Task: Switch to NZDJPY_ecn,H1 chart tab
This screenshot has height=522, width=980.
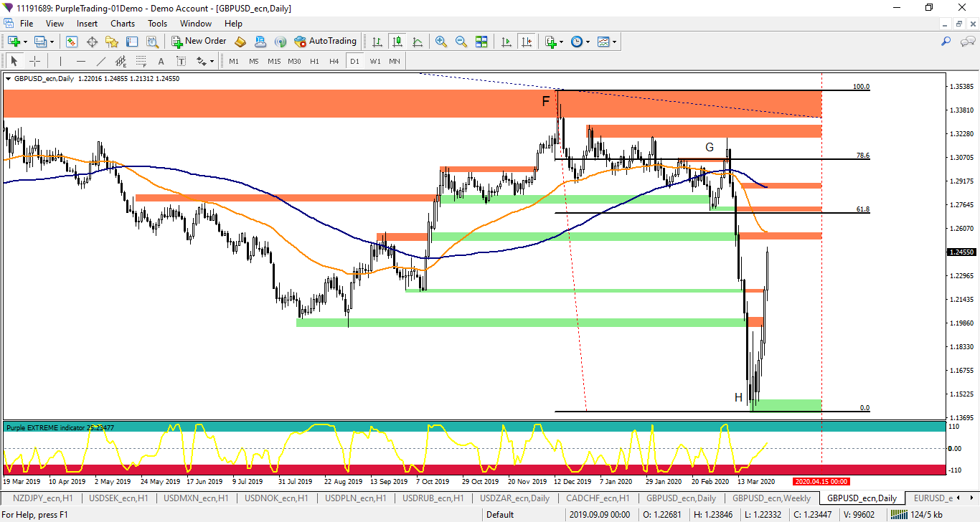Action: (x=42, y=498)
